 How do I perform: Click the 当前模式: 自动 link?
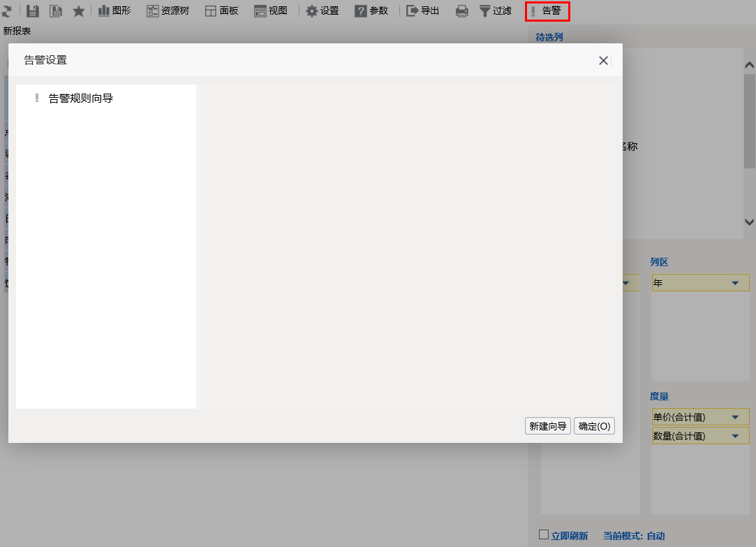point(634,536)
